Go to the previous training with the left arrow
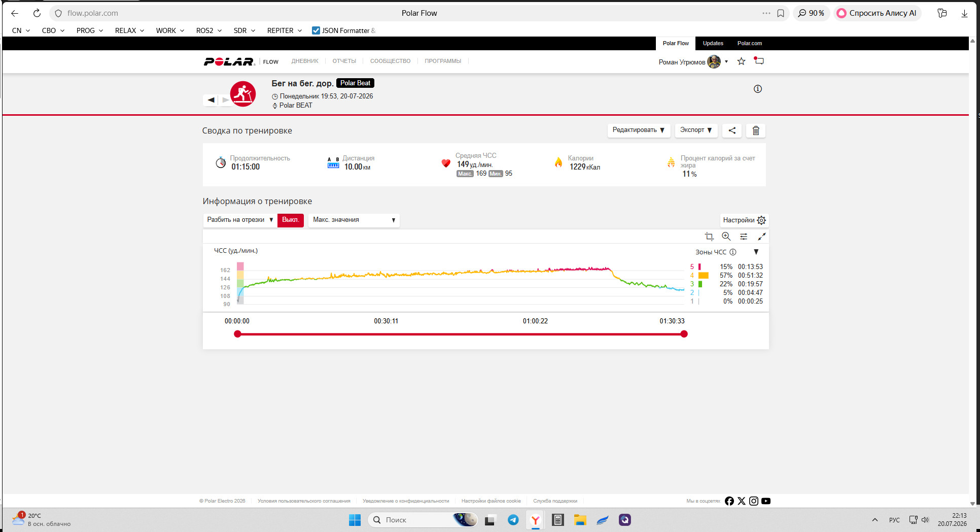This screenshot has width=980, height=532. coord(211,100)
